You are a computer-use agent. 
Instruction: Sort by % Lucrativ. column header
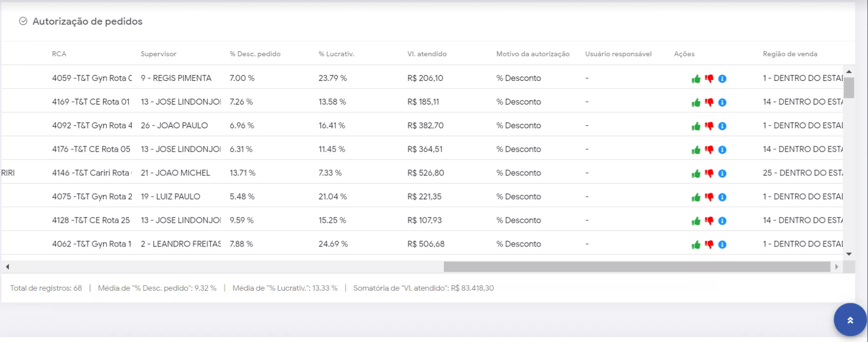click(336, 54)
